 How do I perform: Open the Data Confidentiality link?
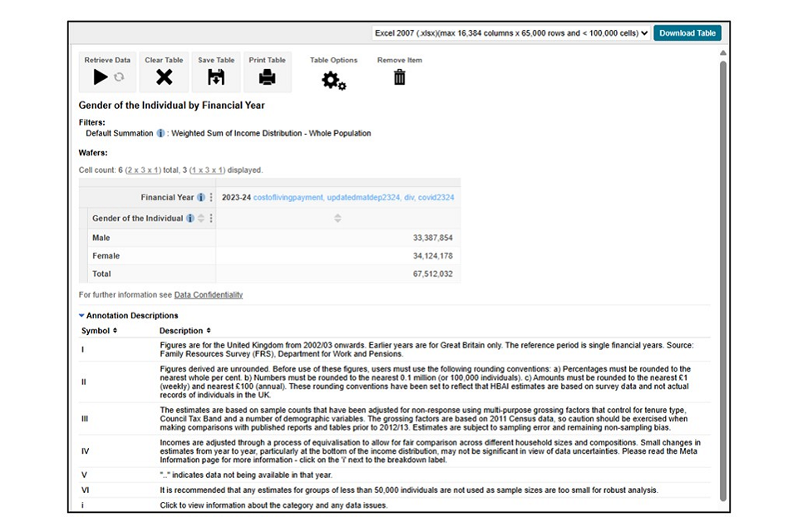[x=208, y=295]
